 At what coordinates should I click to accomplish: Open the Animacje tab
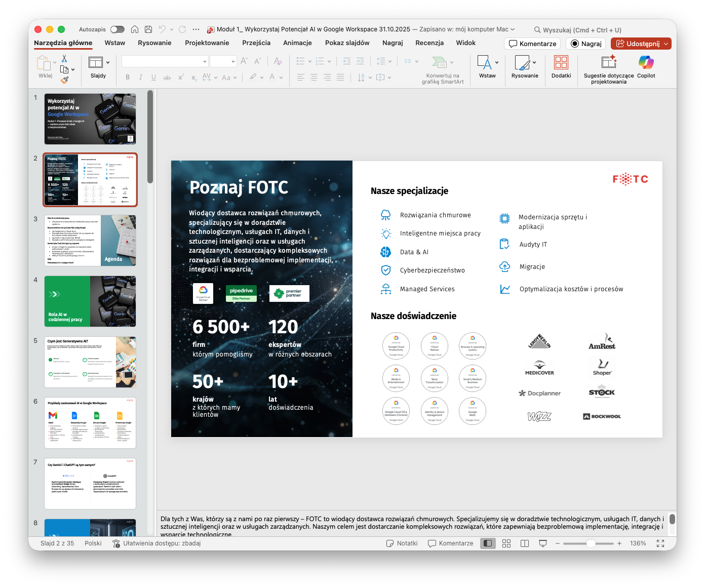pyautogui.click(x=297, y=43)
